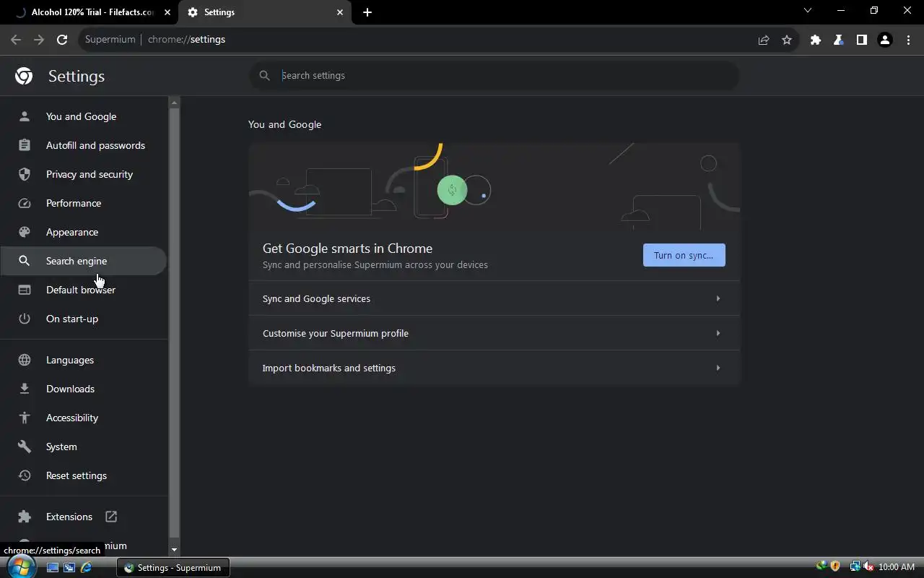The width and height of the screenshot is (924, 578).
Task: Open the You and Google person icon
Action: (25, 116)
